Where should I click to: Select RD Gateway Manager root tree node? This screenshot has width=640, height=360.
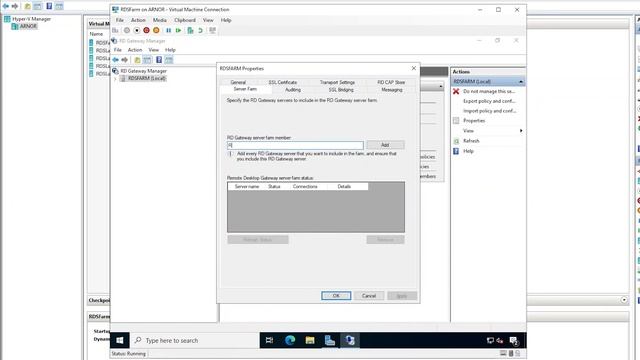[x=143, y=71]
